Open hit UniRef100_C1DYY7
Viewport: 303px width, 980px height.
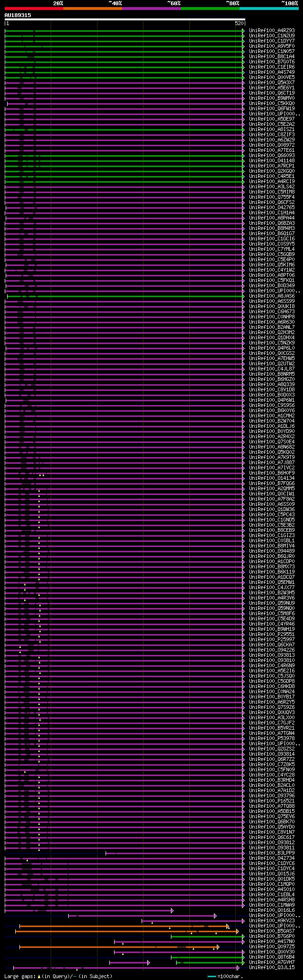272,41
